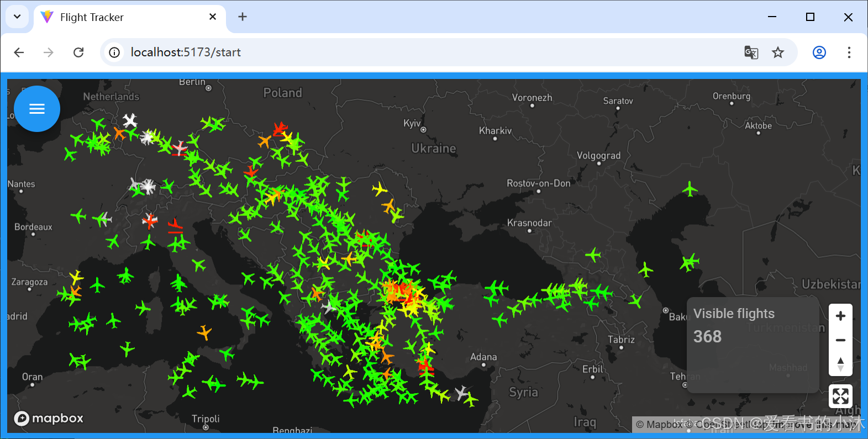This screenshot has height=439, width=868.
Task: Translate this page with Google Translate icon
Action: coord(751,52)
